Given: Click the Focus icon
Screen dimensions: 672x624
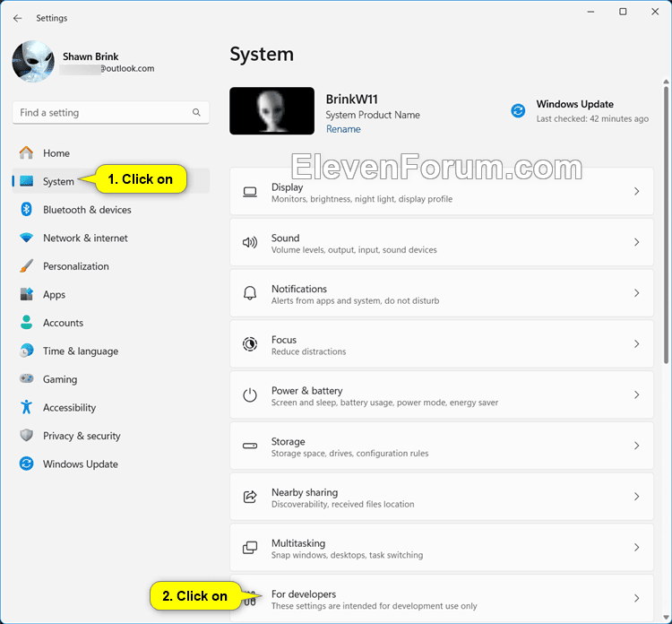Looking at the screenshot, I should click(x=250, y=344).
